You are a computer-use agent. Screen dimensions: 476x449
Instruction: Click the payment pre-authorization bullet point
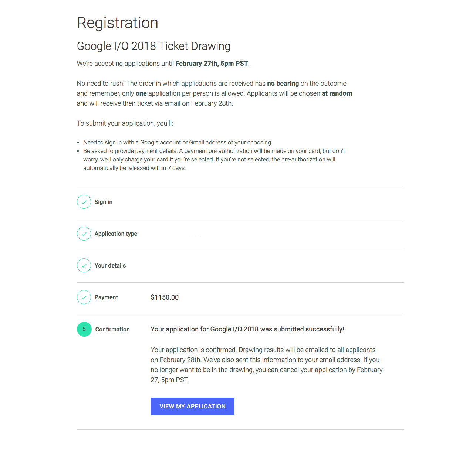pyautogui.click(x=214, y=159)
